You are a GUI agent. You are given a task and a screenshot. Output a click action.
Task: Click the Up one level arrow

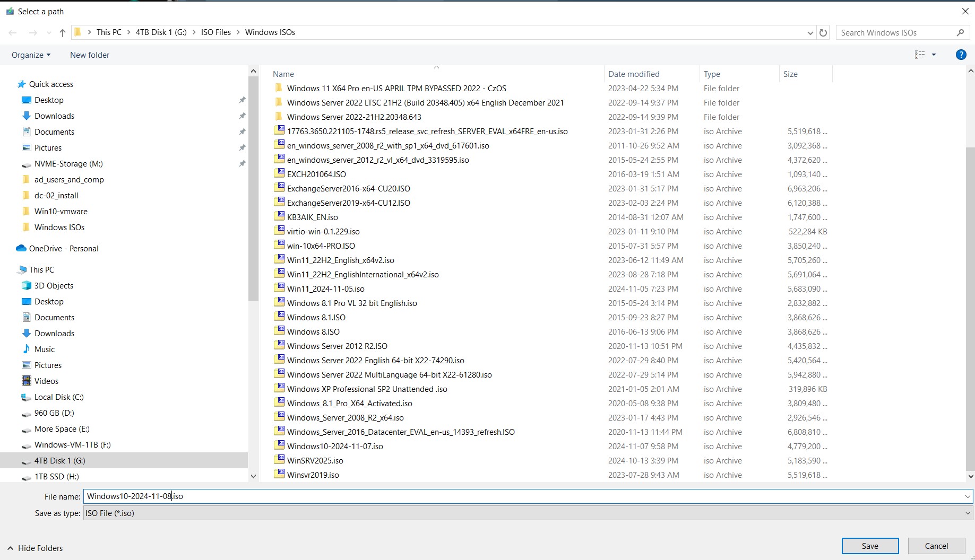tap(63, 33)
